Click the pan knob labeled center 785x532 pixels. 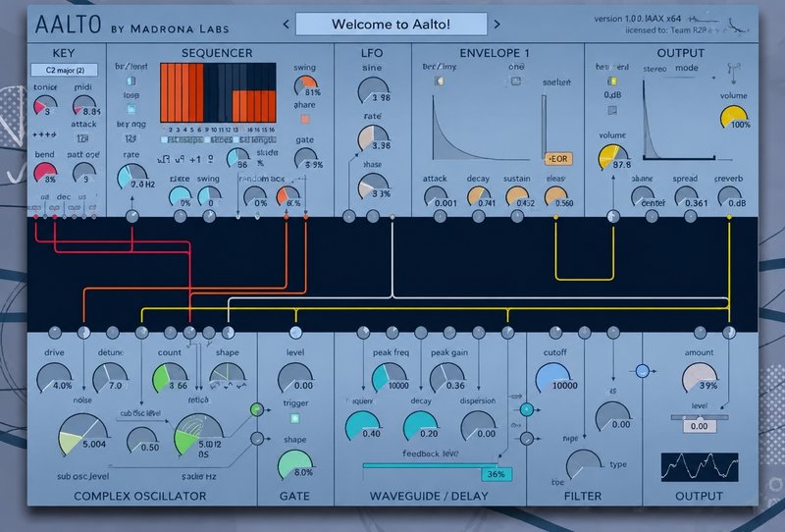point(643,196)
